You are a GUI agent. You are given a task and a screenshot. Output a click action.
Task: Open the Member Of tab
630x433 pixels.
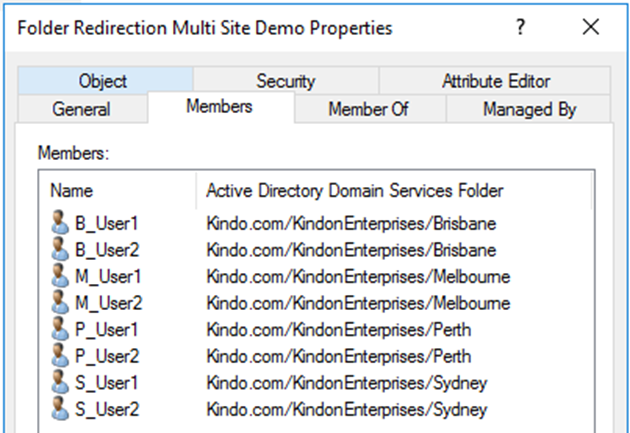click(x=368, y=109)
